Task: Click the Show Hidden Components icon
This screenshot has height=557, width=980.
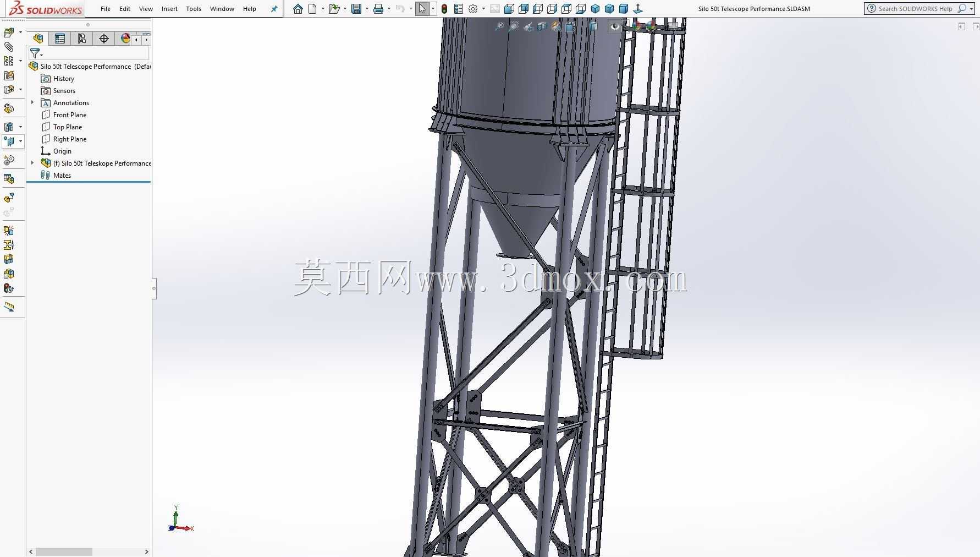Action: coord(9,108)
